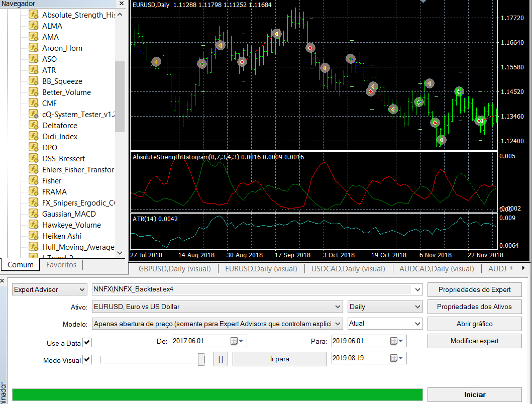Open the Expert Advisor type dropdown
Screen dimensions: 532x404
(49, 289)
